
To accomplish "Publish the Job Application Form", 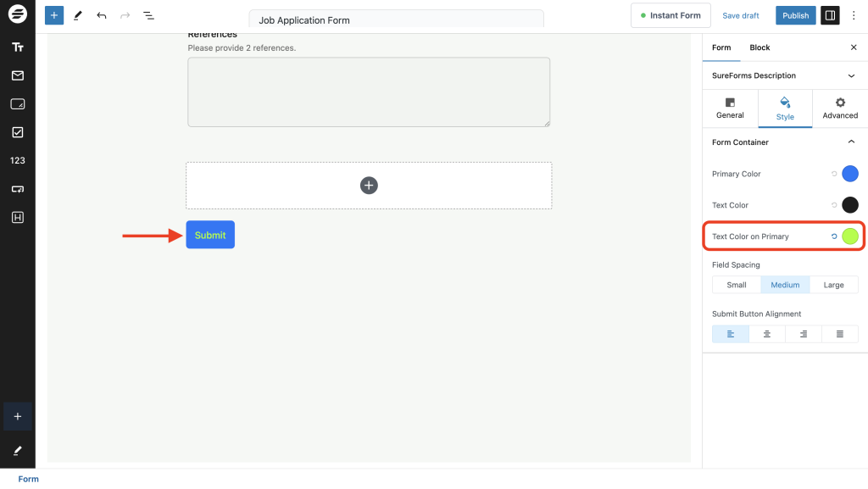I will click(795, 14).
